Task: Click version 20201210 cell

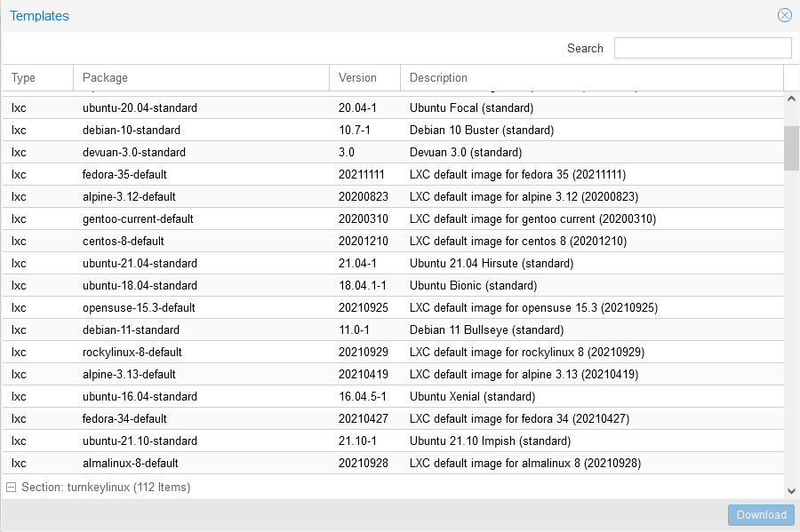Action: pos(364,241)
